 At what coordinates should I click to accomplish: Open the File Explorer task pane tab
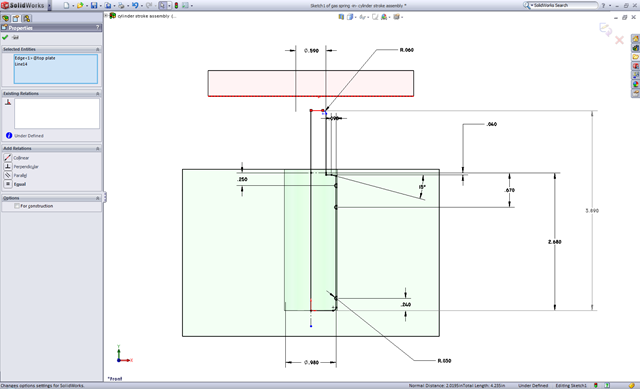636,57
